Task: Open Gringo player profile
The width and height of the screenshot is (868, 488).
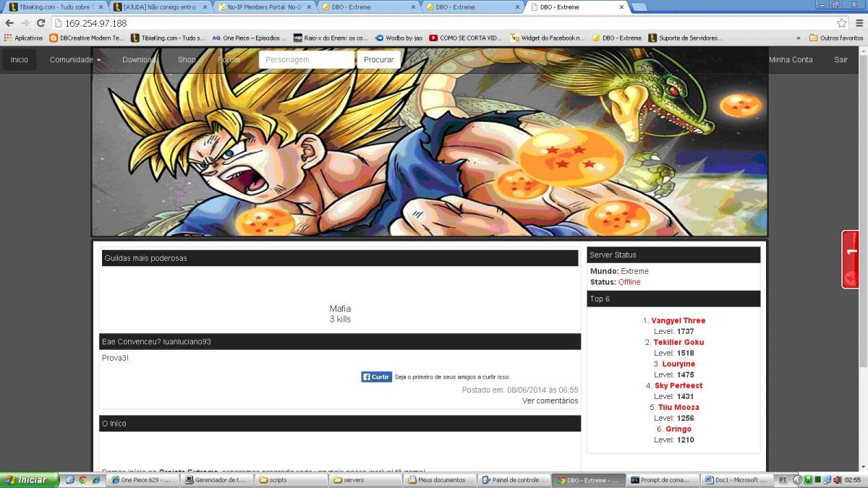Action: click(678, 429)
